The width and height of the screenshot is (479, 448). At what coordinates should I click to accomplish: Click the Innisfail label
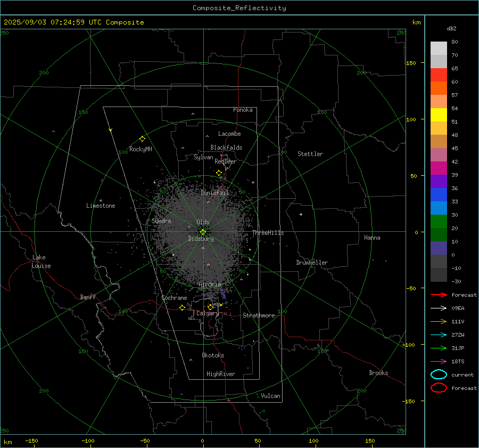coord(215,193)
